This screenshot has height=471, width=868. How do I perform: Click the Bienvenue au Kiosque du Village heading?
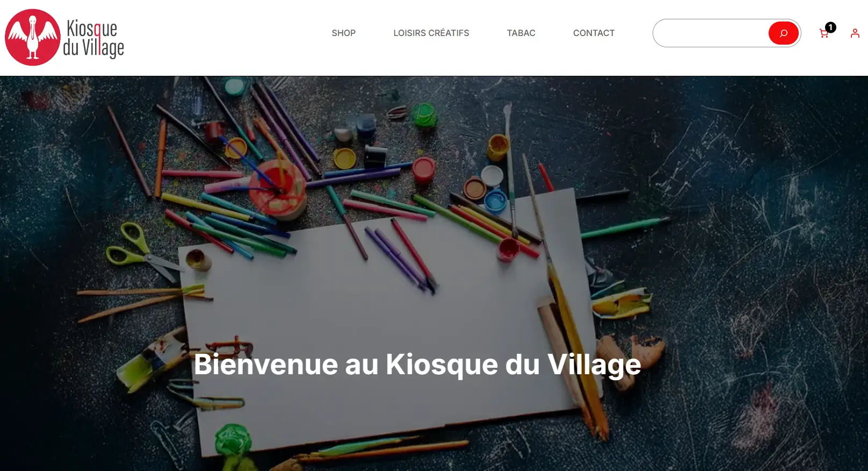click(x=417, y=365)
